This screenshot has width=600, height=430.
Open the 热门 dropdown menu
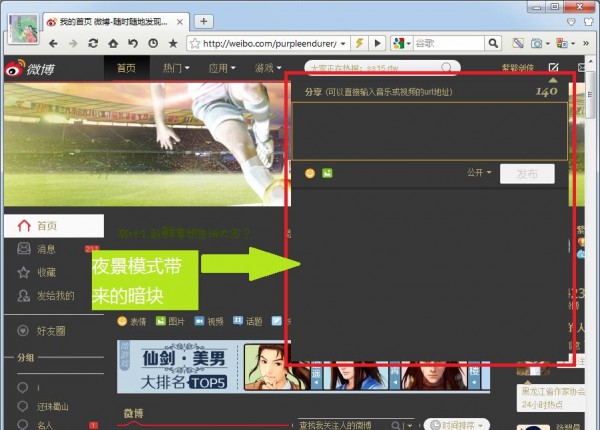[x=177, y=68]
